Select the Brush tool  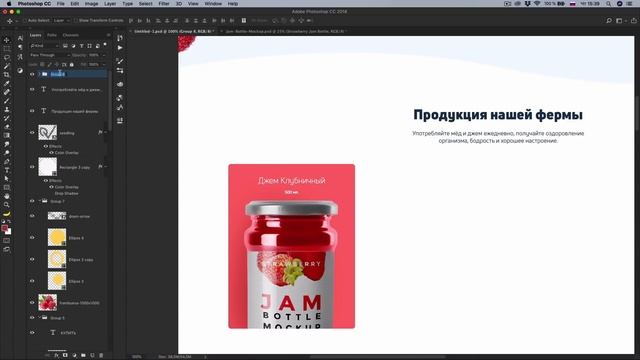pos(7,101)
